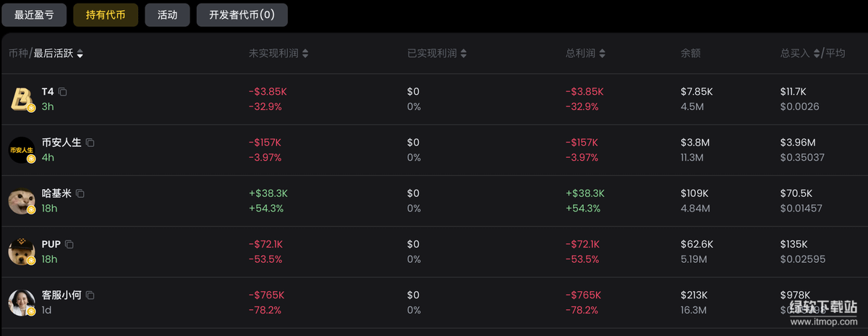This screenshot has height=336, width=868.
Task: Copy the 客服小何 token address
Action: point(90,295)
